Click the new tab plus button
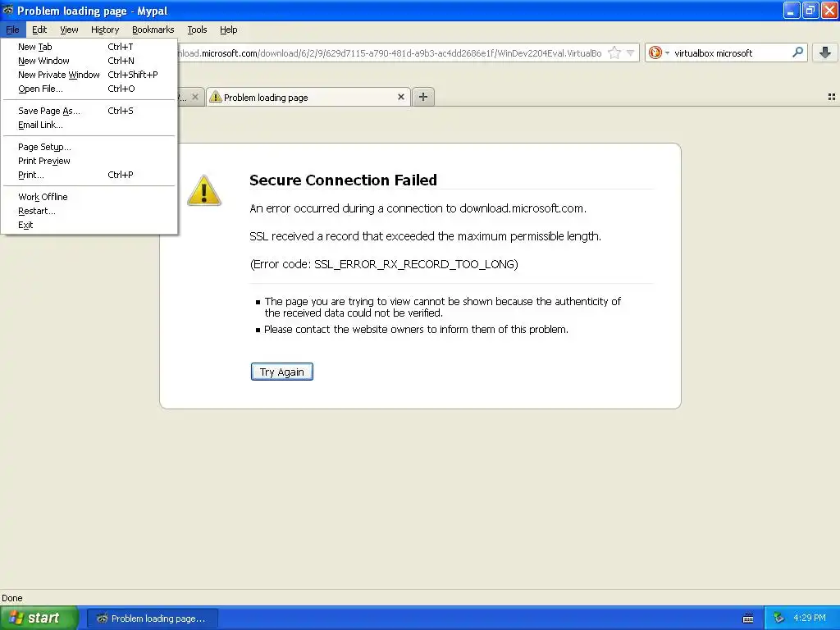840x630 pixels. click(x=423, y=97)
